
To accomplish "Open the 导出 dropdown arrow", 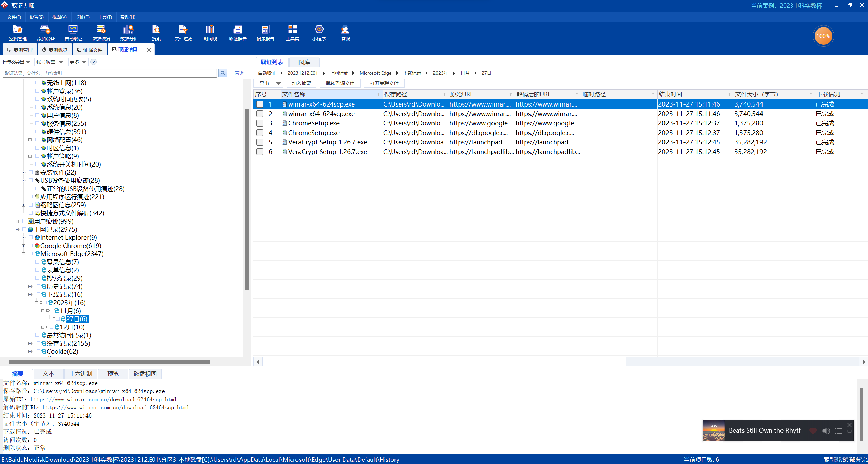I will click(x=278, y=83).
